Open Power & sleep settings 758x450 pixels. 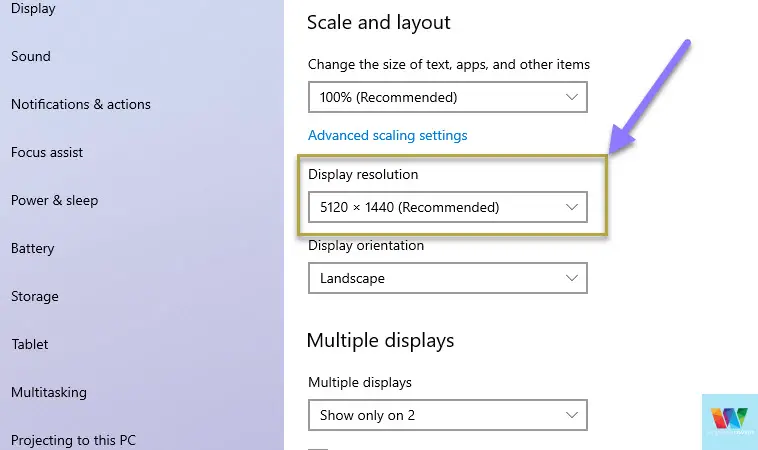click(55, 200)
